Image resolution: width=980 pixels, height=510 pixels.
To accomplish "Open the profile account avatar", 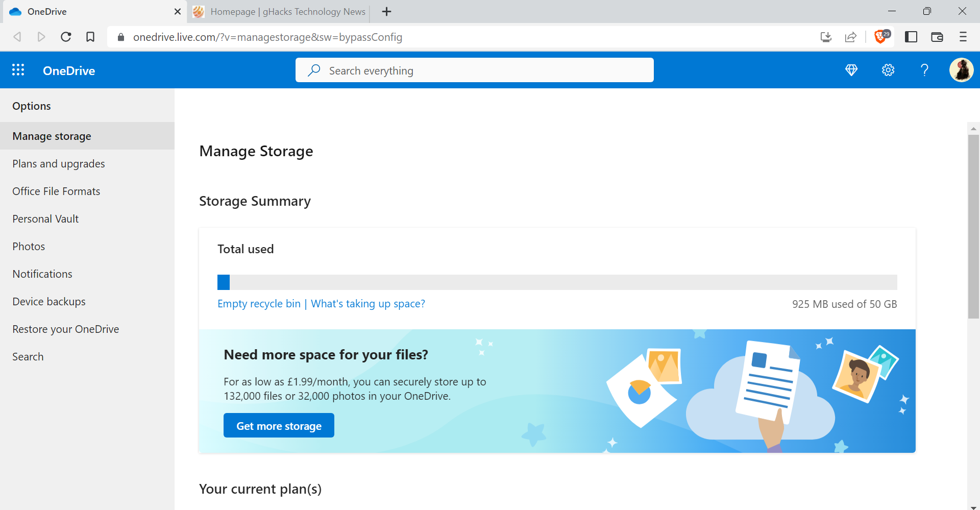I will click(x=962, y=70).
